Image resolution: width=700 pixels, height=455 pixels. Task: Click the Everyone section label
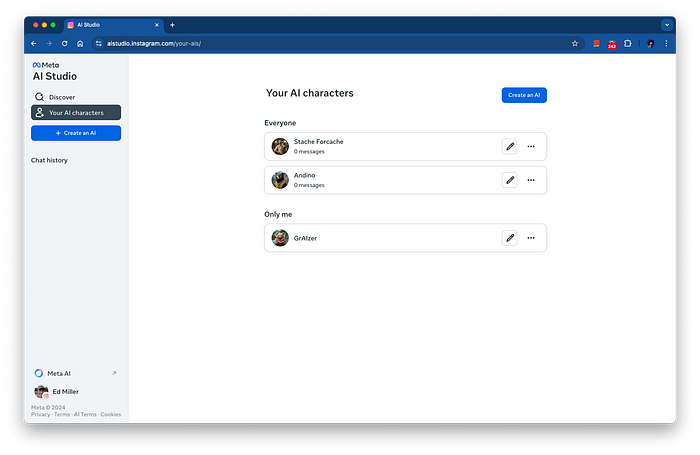(280, 123)
